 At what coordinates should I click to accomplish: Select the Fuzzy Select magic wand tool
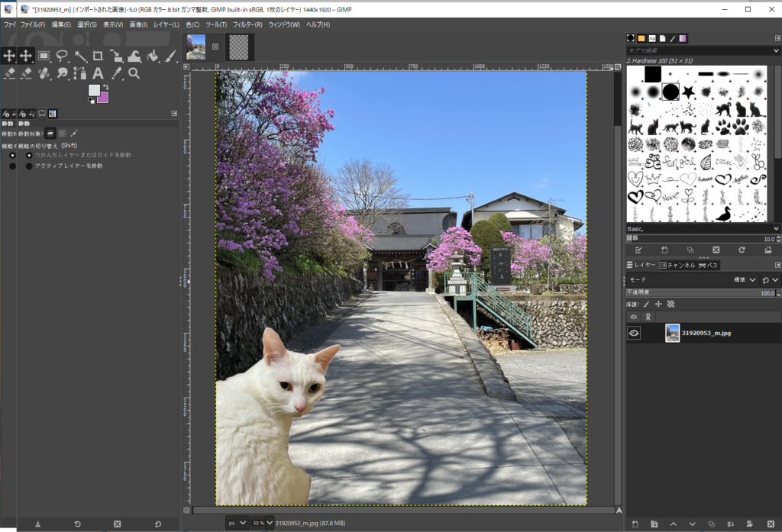pos(80,56)
